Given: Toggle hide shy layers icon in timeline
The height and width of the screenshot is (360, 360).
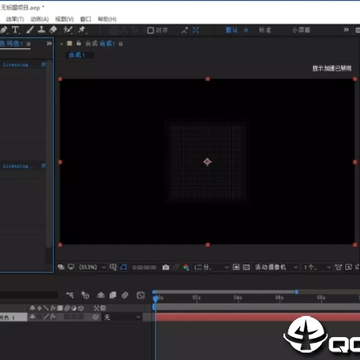Looking at the screenshot, I should (101, 295).
